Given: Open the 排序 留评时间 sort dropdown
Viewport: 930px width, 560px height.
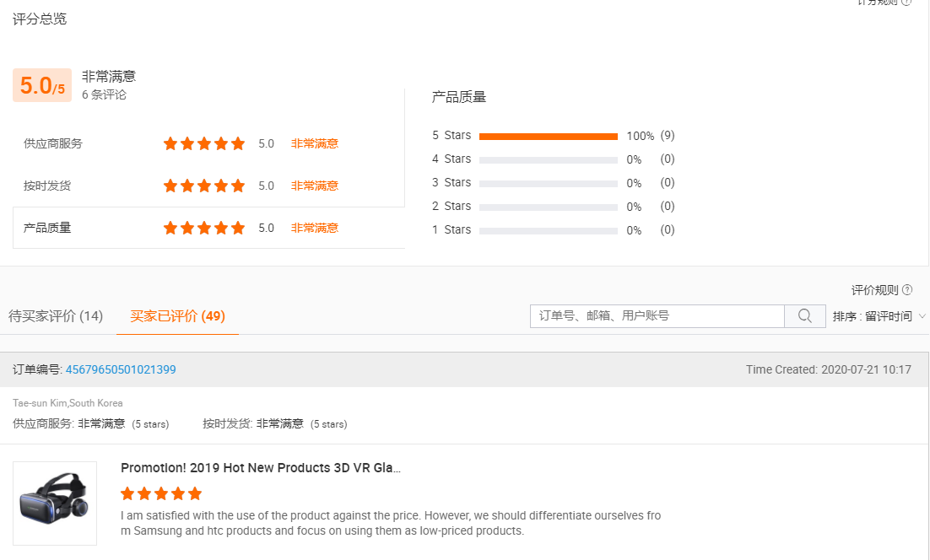Looking at the screenshot, I should 879,316.
